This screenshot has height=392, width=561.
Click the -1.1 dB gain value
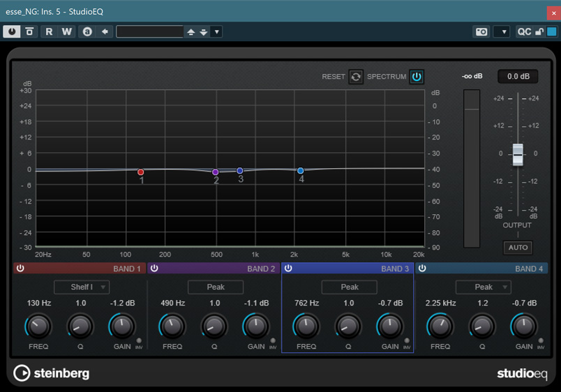tap(256, 303)
